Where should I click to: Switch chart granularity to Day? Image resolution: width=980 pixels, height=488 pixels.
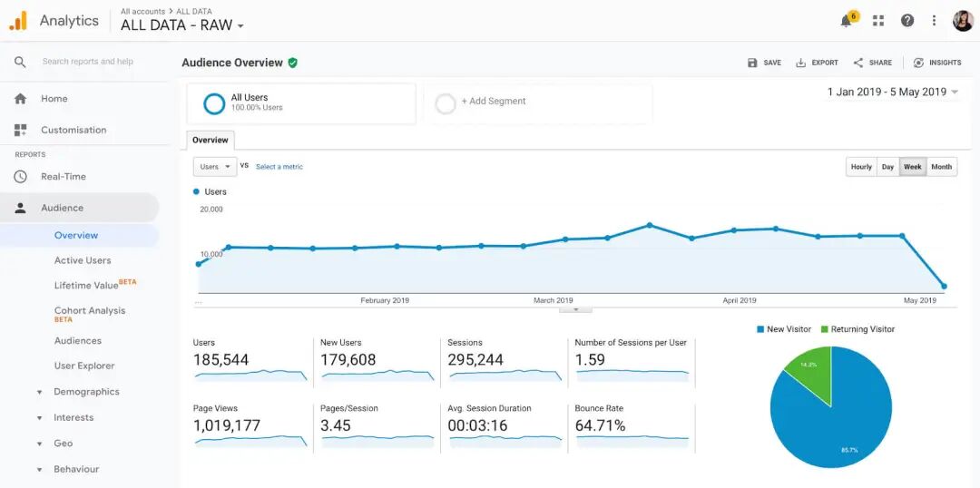pyautogui.click(x=887, y=167)
